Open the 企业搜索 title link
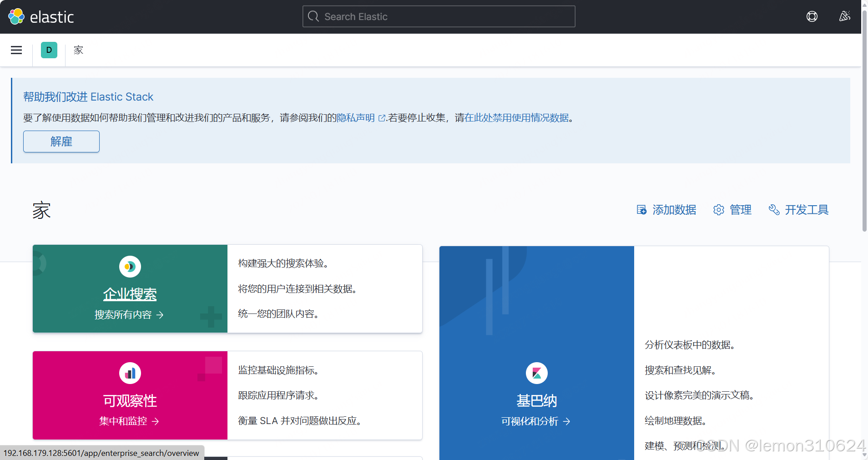868x460 pixels. [x=130, y=294]
